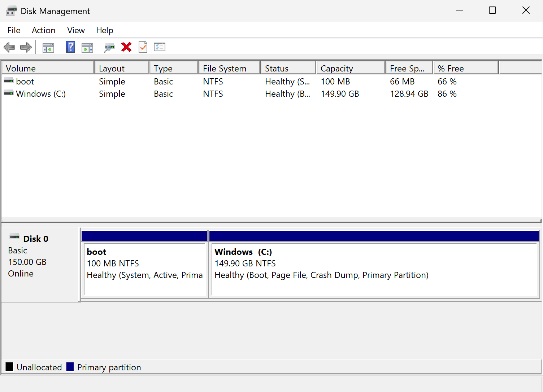Sort by the File System column header

point(229,68)
